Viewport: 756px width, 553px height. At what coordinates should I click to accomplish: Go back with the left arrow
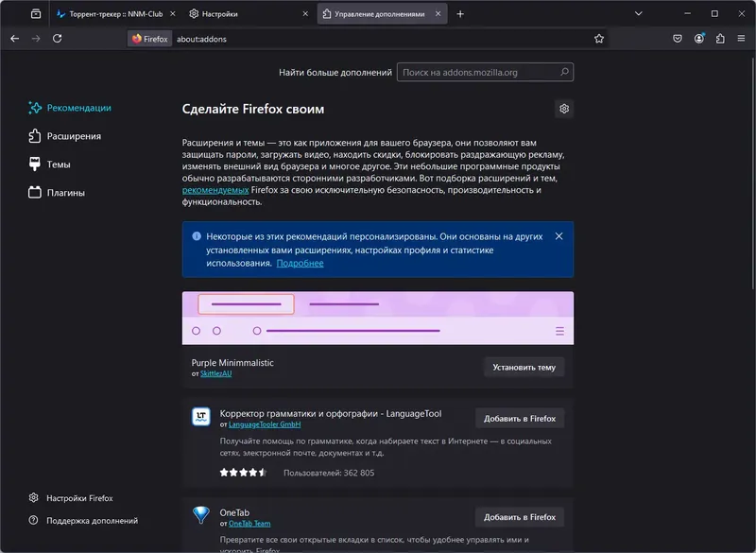(x=15, y=39)
